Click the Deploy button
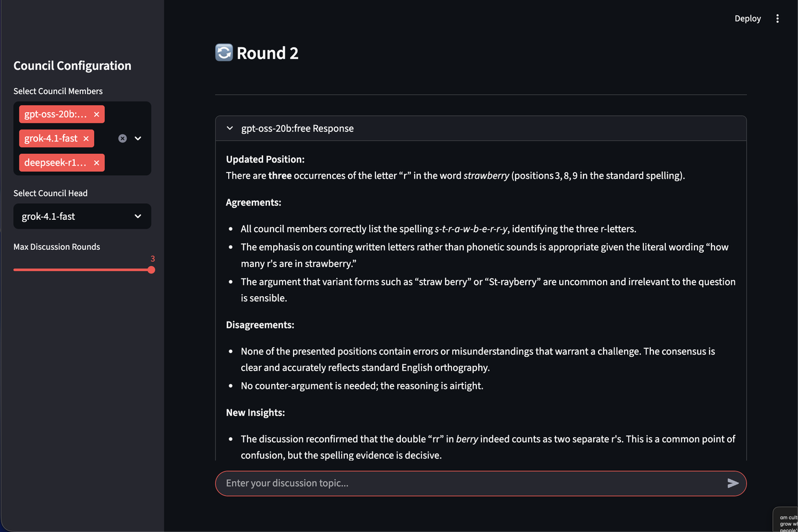798x532 pixels. coord(748,19)
